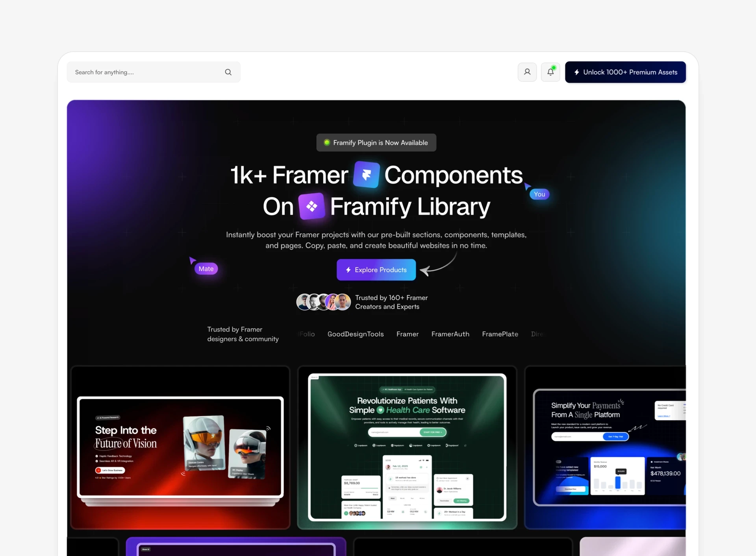Click the purple Framify logo icon in the headline
756x556 pixels.
(x=312, y=206)
